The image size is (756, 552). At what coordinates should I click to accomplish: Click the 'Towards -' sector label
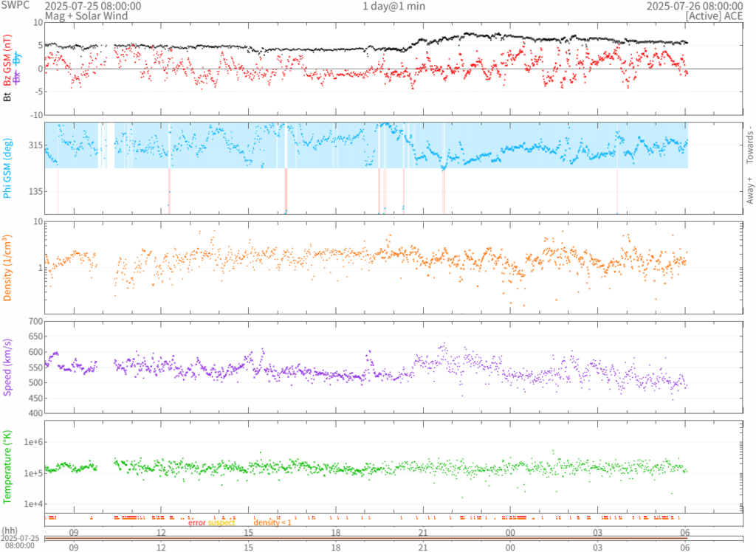point(750,145)
